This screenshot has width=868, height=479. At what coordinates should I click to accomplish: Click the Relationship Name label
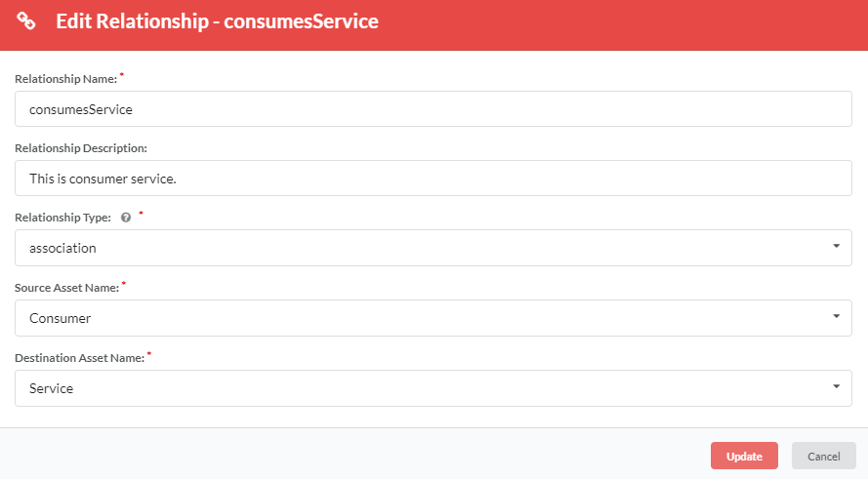coord(65,79)
